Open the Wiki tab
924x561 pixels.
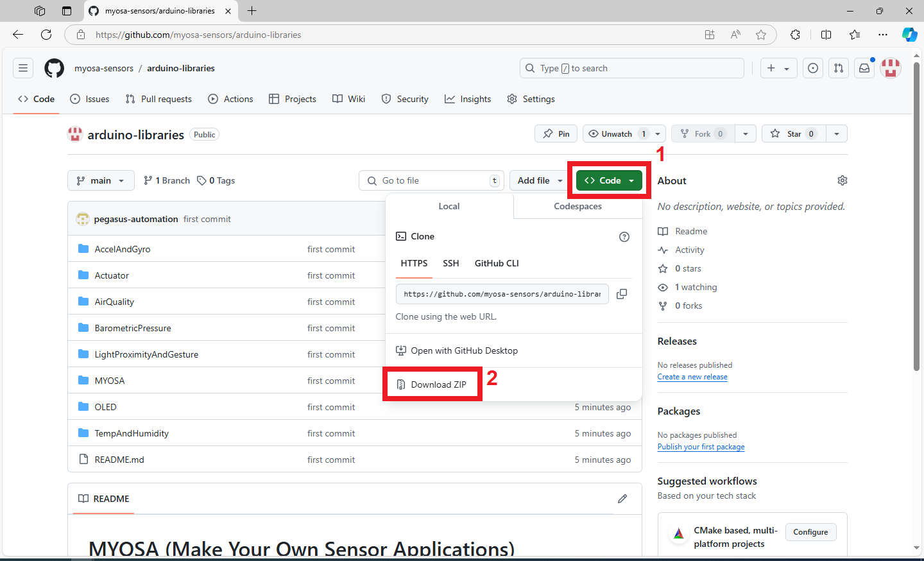(349, 99)
